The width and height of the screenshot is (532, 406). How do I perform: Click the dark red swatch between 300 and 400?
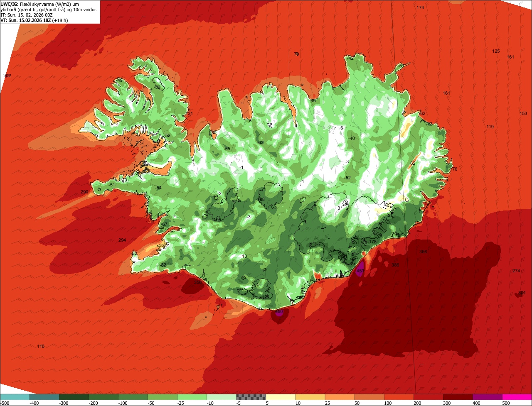click(458, 397)
